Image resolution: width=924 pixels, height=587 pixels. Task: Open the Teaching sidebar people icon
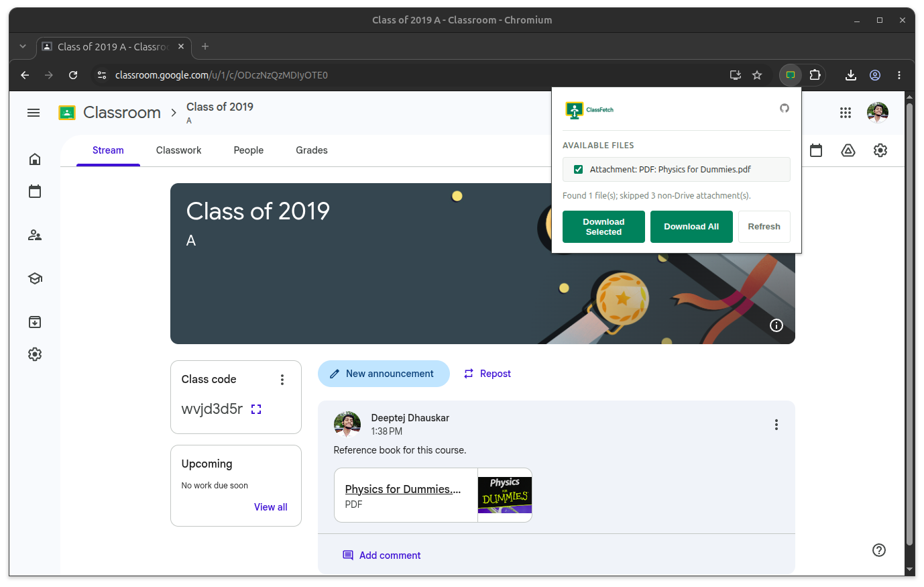click(35, 235)
